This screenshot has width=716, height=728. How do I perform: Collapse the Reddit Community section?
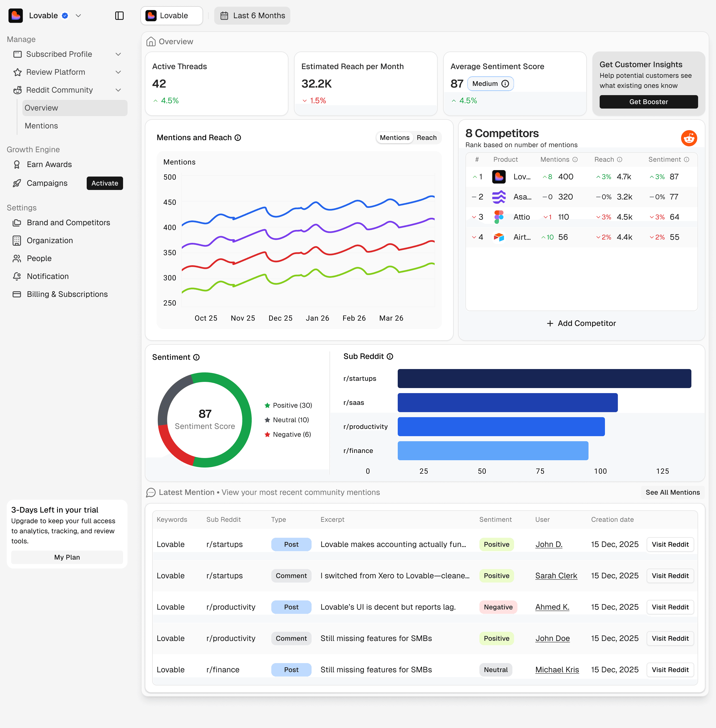pos(118,90)
